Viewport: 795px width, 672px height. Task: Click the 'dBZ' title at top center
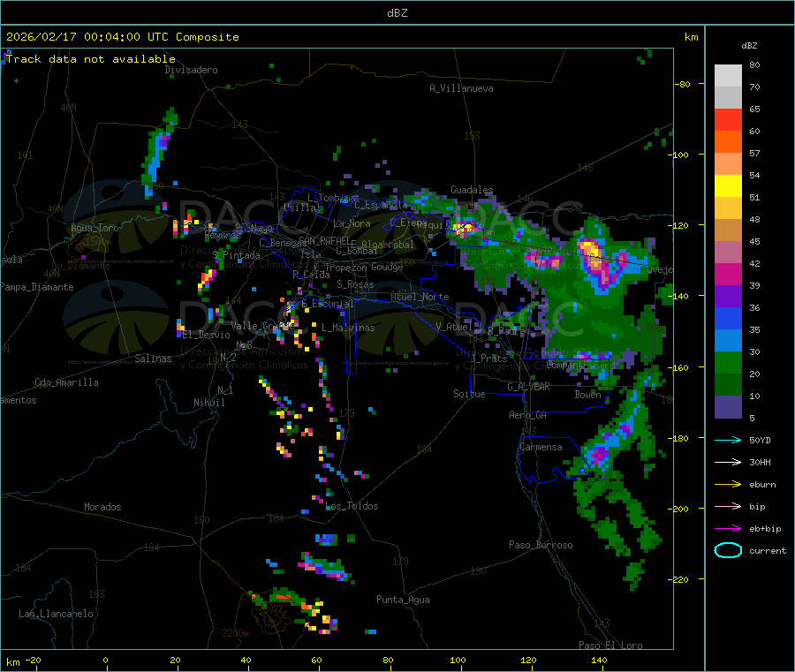tap(397, 13)
